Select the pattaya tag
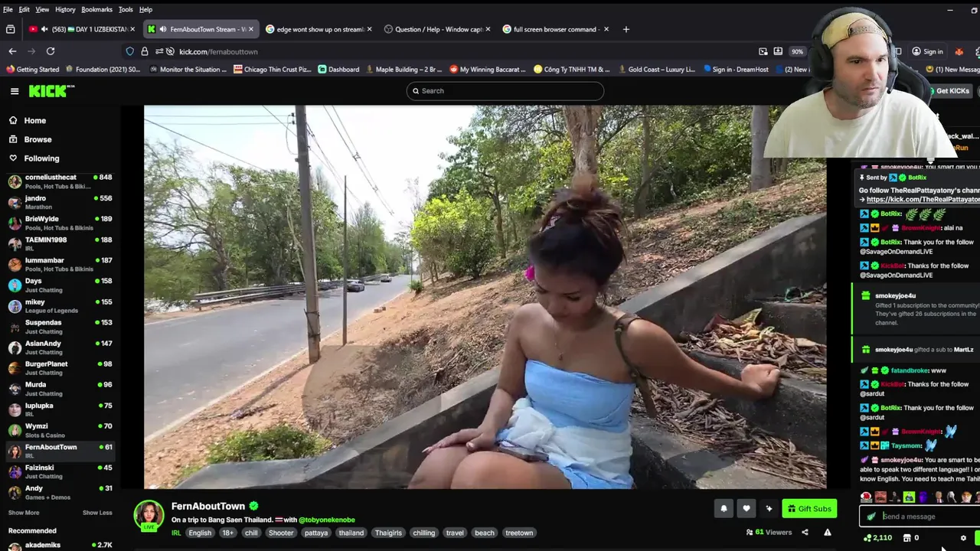Image resolution: width=980 pixels, height=551 pixels. coord(316,533)
